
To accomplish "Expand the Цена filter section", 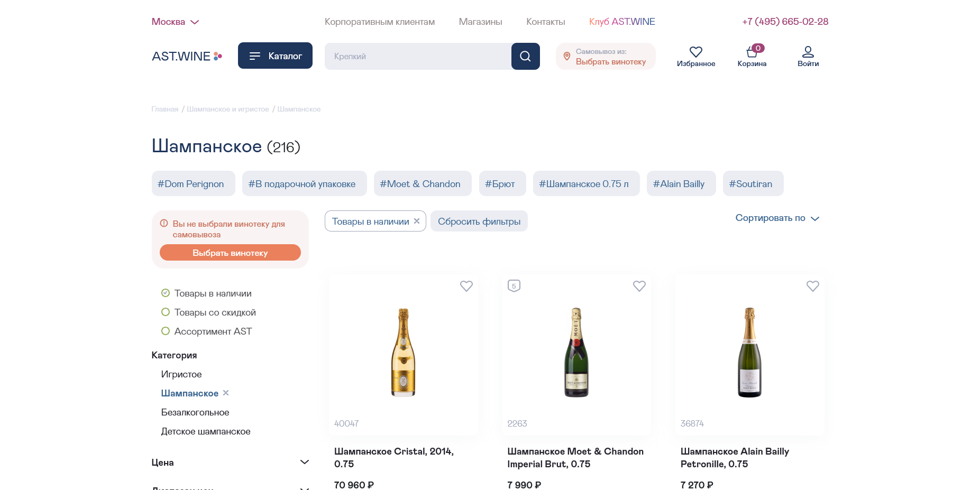I will click(230, 463).
